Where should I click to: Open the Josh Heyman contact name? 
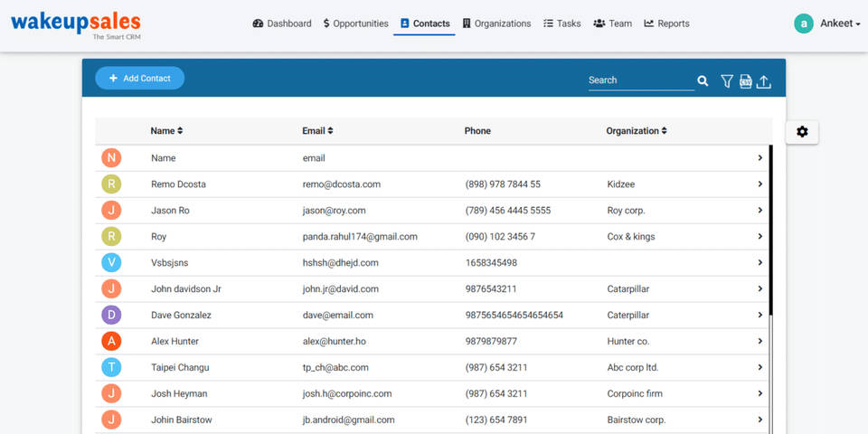pos(179,394)
